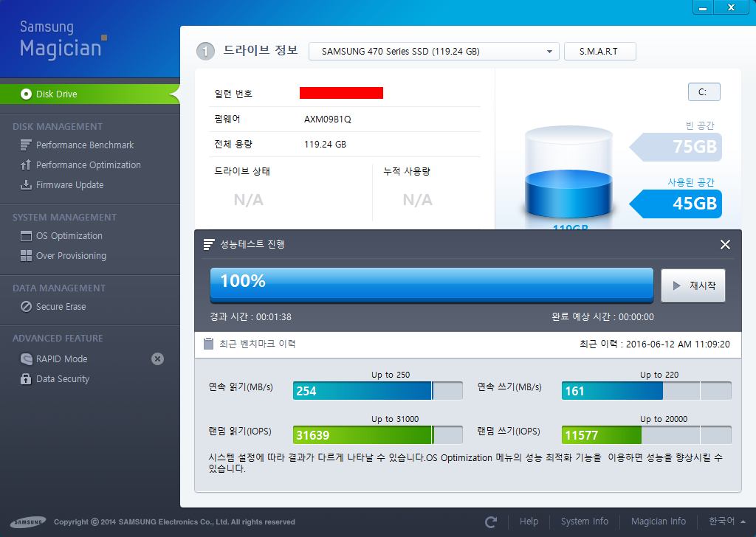Click the RAPID Mode drive icon

tap(26, 358)
